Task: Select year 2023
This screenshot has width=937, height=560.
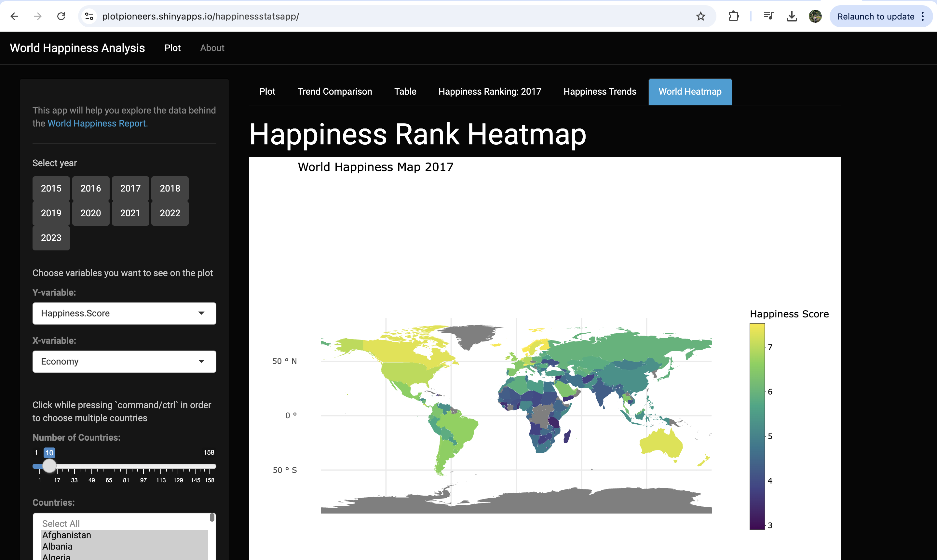Action: pos(50,238)
